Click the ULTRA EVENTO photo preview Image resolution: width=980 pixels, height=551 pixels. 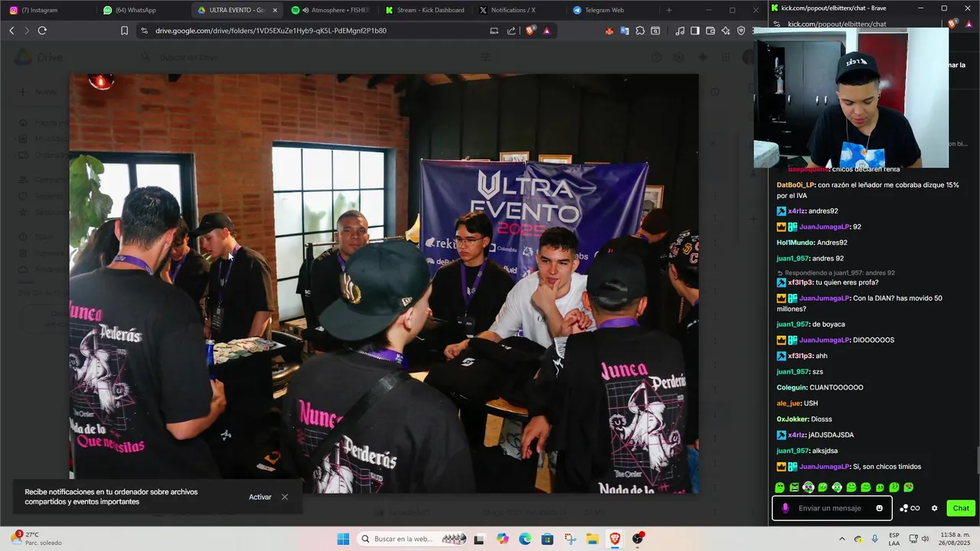(384, 283)
